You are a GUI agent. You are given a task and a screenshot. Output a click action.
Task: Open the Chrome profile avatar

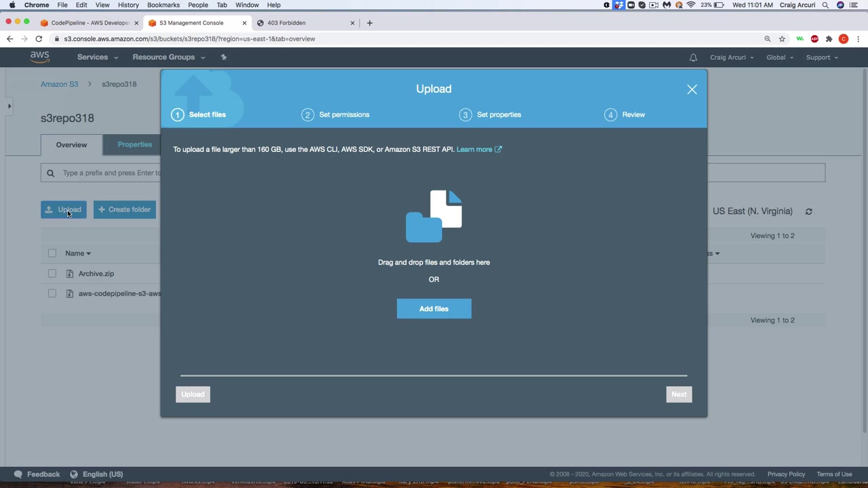click(844, 39)
